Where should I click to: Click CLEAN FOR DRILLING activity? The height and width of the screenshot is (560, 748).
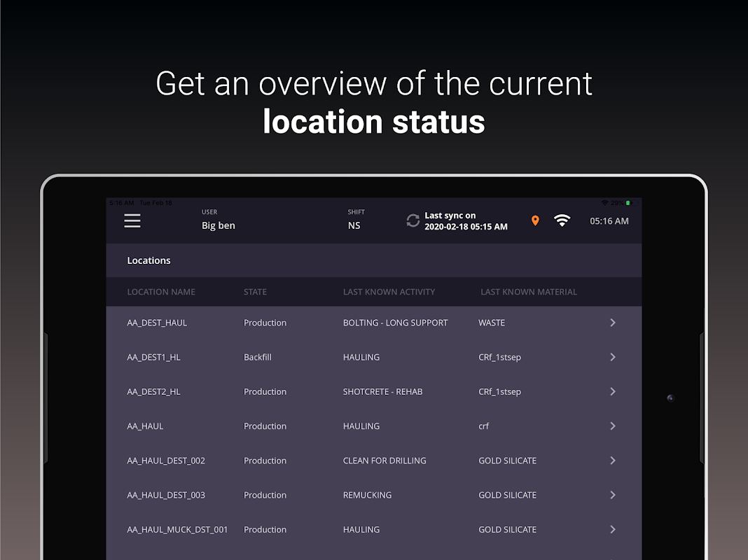[x=385, y=461]
